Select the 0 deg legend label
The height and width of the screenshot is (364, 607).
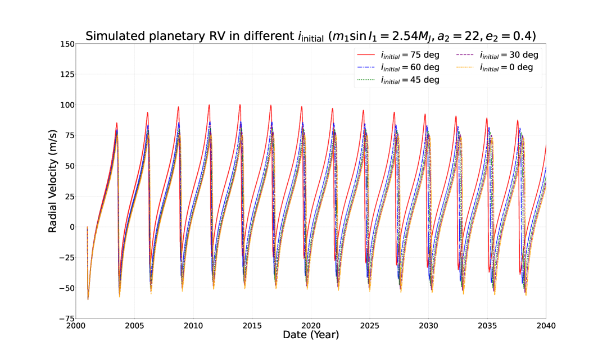pyautogui.click(x=506, y=67)
